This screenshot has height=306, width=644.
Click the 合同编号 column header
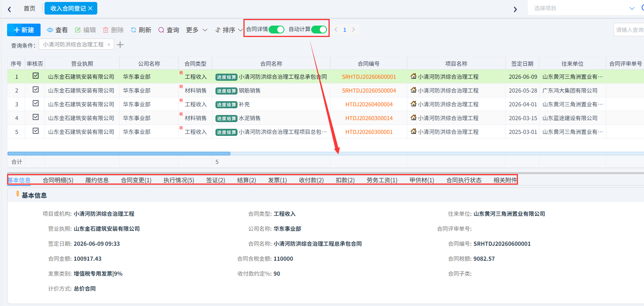tap(369, 63)
